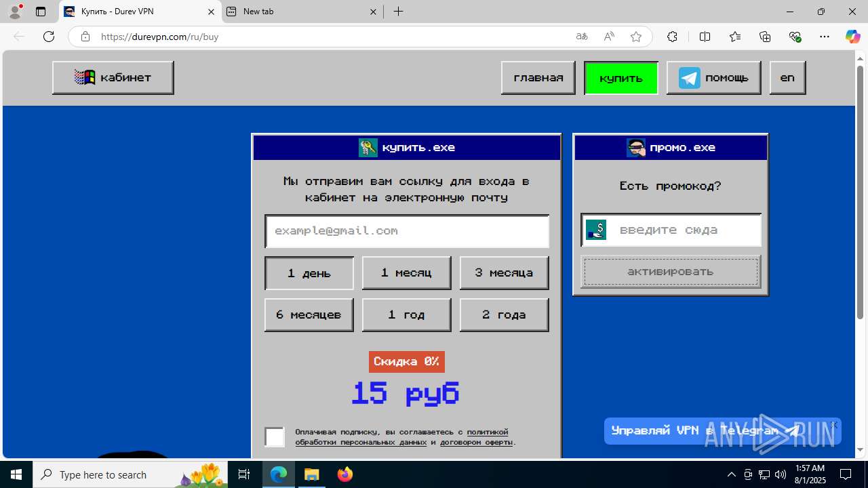The image size is (868, 488).
Task: Refresh the page
Action: tap(49, 37)
